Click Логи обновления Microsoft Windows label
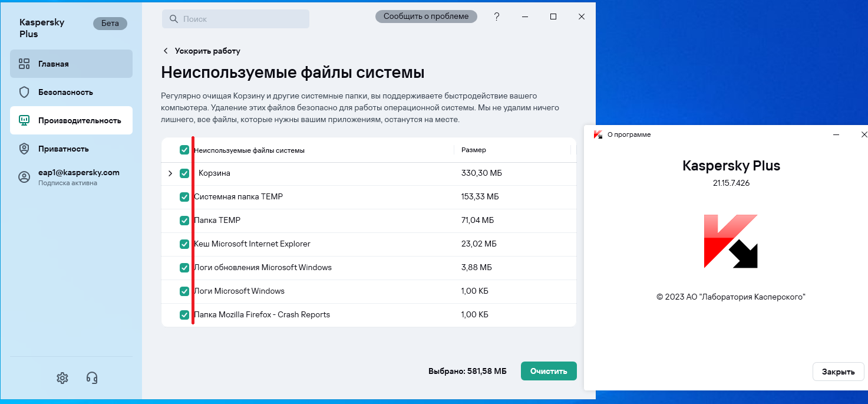 (x=263, y=268)
